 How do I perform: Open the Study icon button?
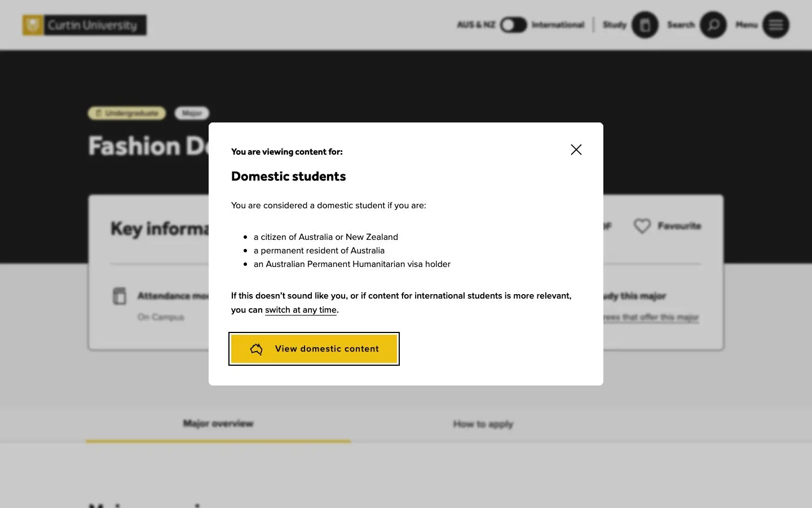[645, 25]
